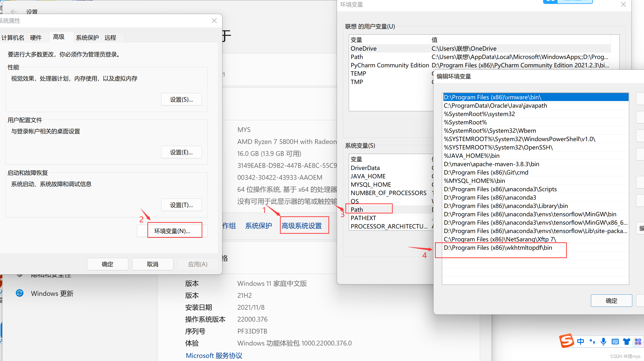This screenshot has width=644, height=361.
Task: Click 确定 in 编辑环境变量 dialog
Action: tap(611, 301)
